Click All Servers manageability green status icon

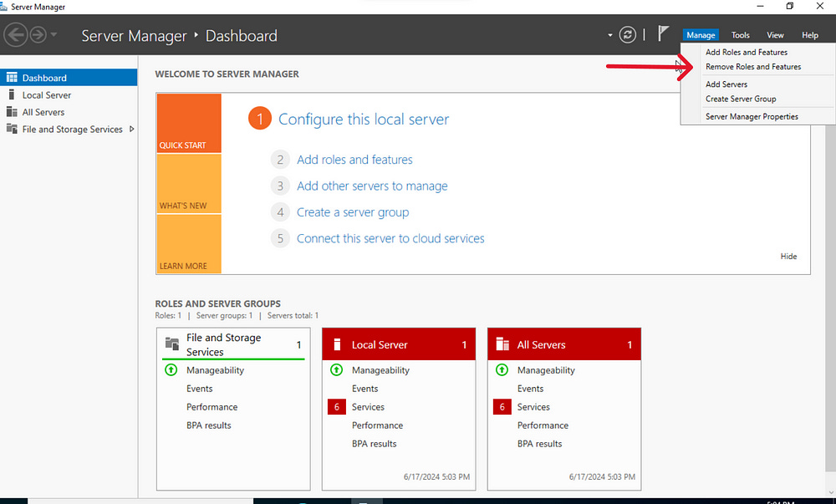click(x=502, y=369)
